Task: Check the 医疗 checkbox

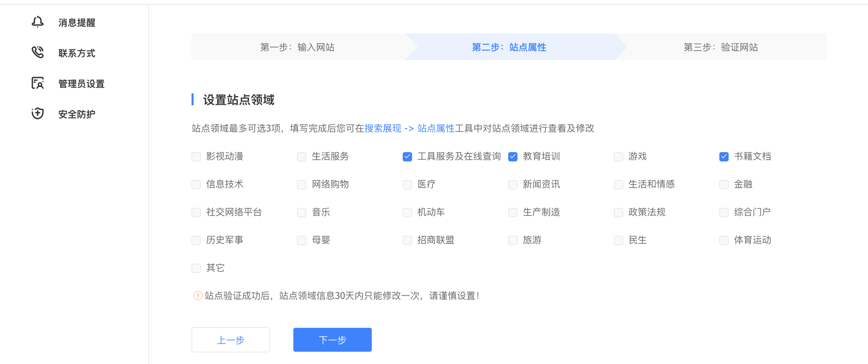Action: pos(407,185)
